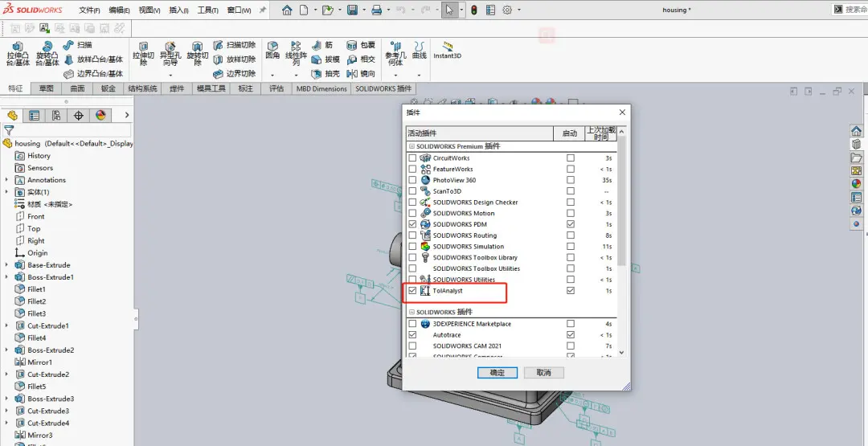Open the 文件(F) menu

tap(90, 10)
